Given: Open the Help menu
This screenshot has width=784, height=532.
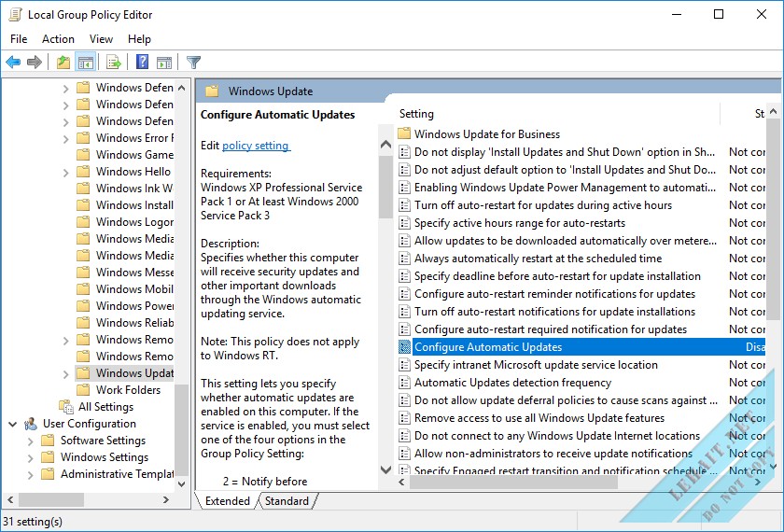Looking at the screenshot, I should [x=139, y=39].
